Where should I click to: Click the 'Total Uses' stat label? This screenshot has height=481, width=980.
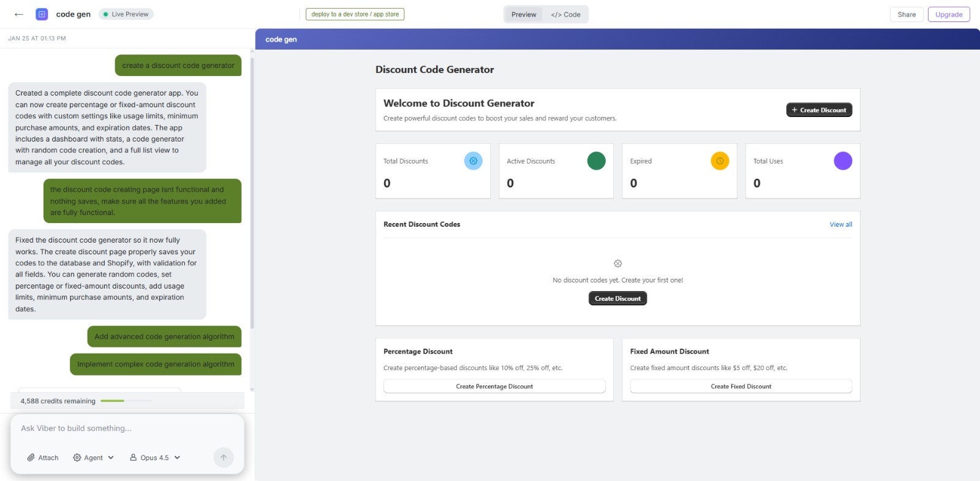click(768, 161)
